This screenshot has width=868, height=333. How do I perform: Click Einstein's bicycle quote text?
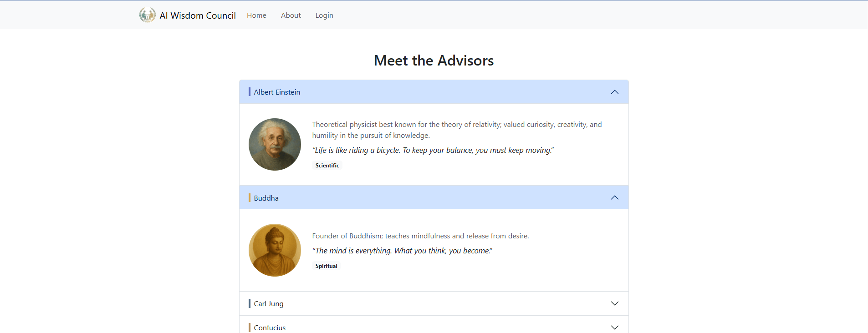click(x=433, y=150)
